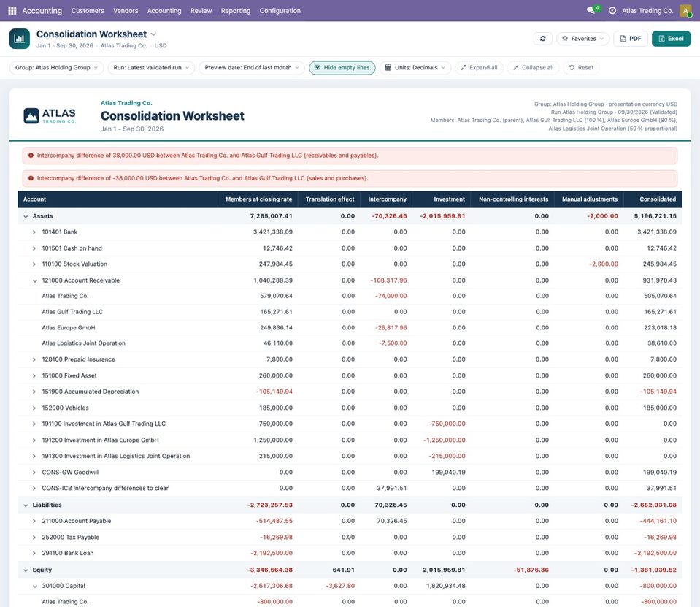This screenshot has height=607, width=700.
Task: Click Equity non-controlling interests value -51,876.86
Action: pyautogui.click(x=531, y=570)
